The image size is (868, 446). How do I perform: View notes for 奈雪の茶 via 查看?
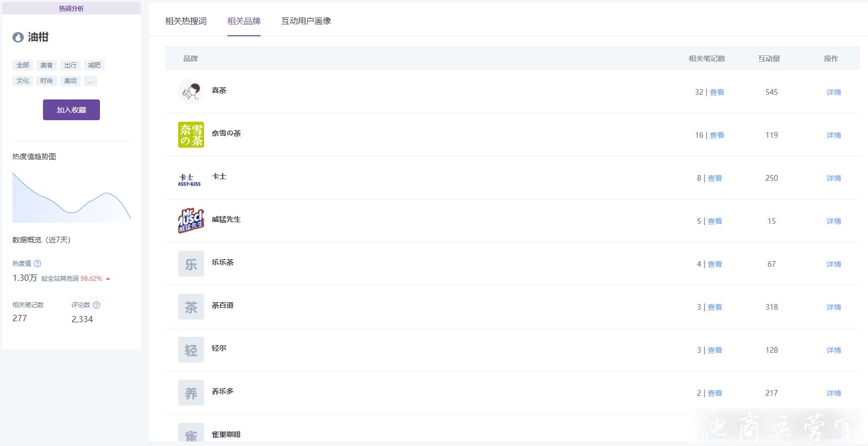[717, 135]
